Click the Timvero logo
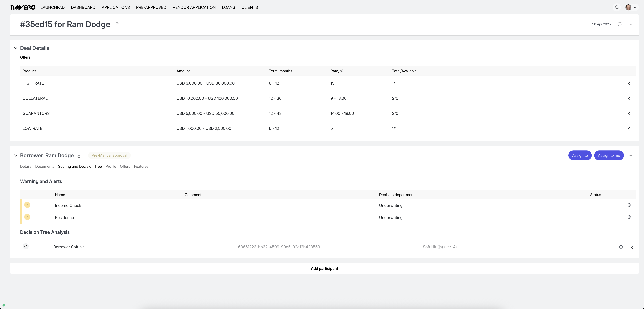The width and height of the screenshot is (644, 309). pos(23,8)
